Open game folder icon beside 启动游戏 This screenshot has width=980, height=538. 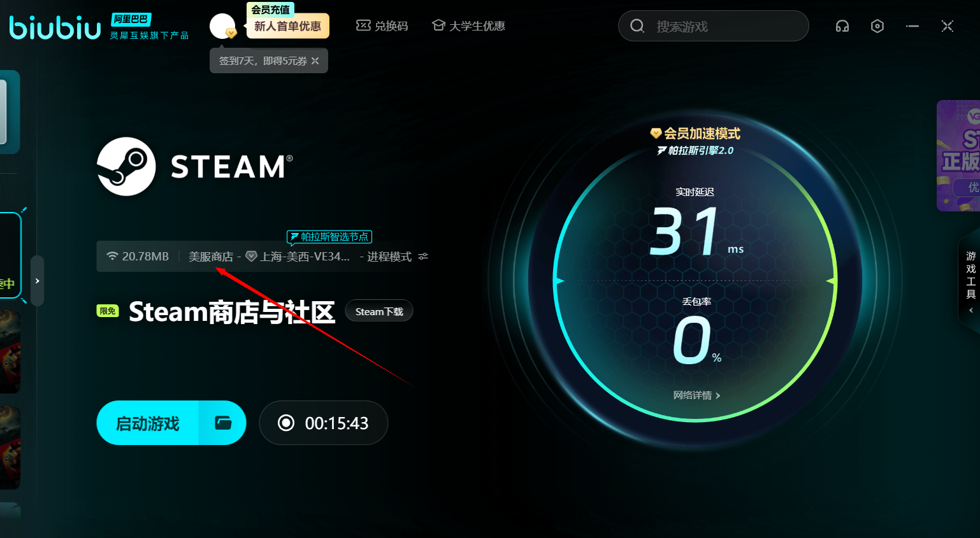tap(222, 423)
